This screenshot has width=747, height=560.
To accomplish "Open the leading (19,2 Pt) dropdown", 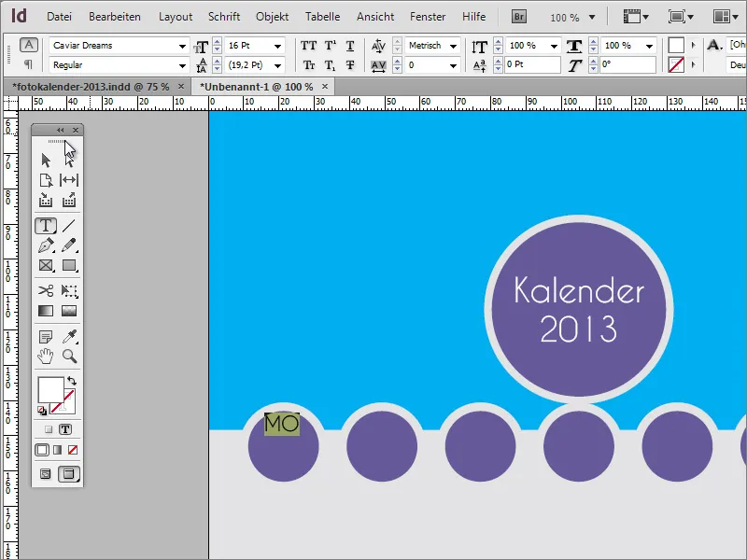I will click(x=277, y=65).
